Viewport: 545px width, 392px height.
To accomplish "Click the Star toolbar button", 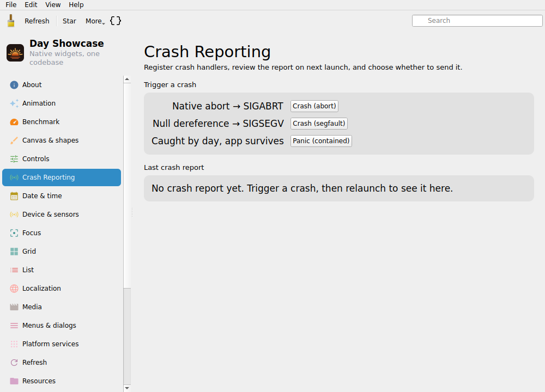I will (x=69, y=21).
